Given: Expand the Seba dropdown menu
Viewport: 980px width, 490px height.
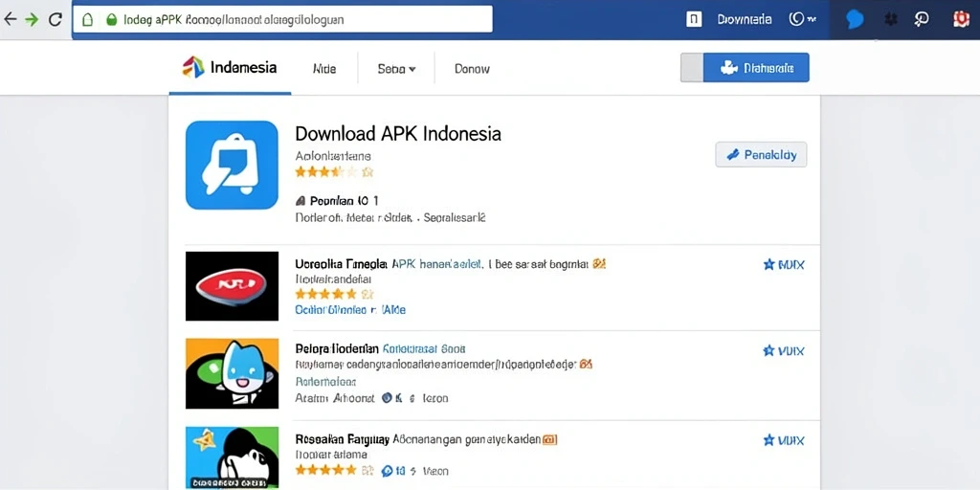Looking at the screenshot, I should pos(396,69).
